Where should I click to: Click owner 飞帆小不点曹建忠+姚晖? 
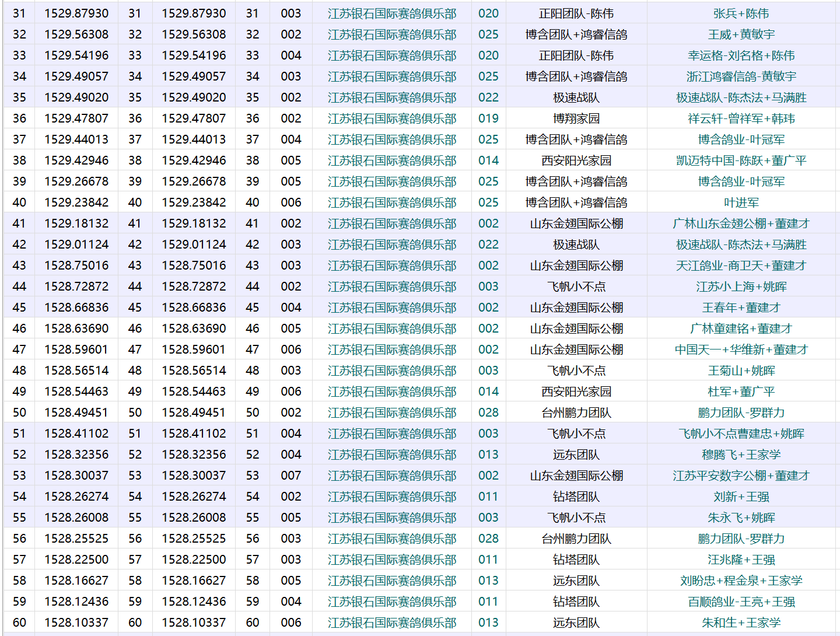click(741, 434)
